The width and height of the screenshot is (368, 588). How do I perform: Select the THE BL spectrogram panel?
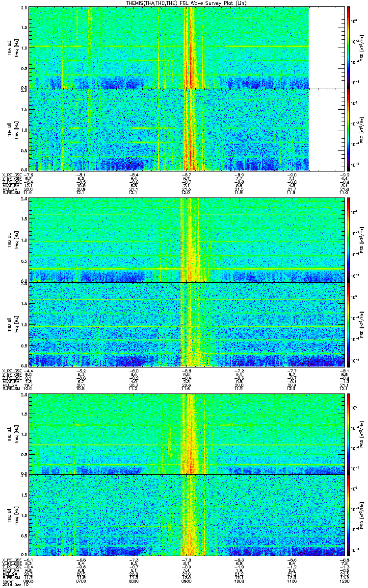[187, 434]
